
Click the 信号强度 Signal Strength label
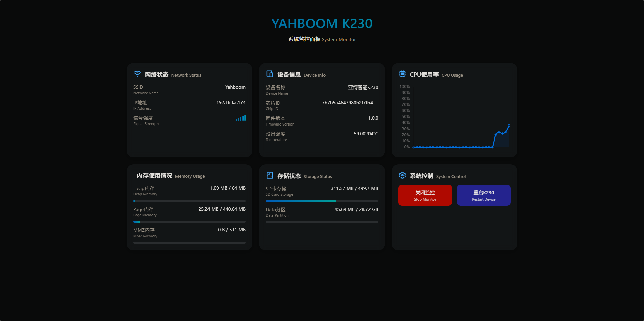(146, 120)
